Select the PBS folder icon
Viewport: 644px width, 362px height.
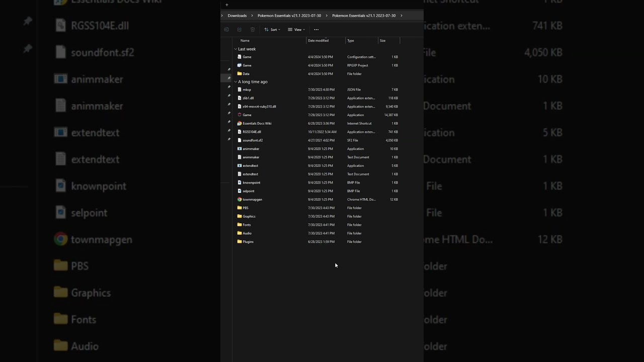tap(239, 208)
